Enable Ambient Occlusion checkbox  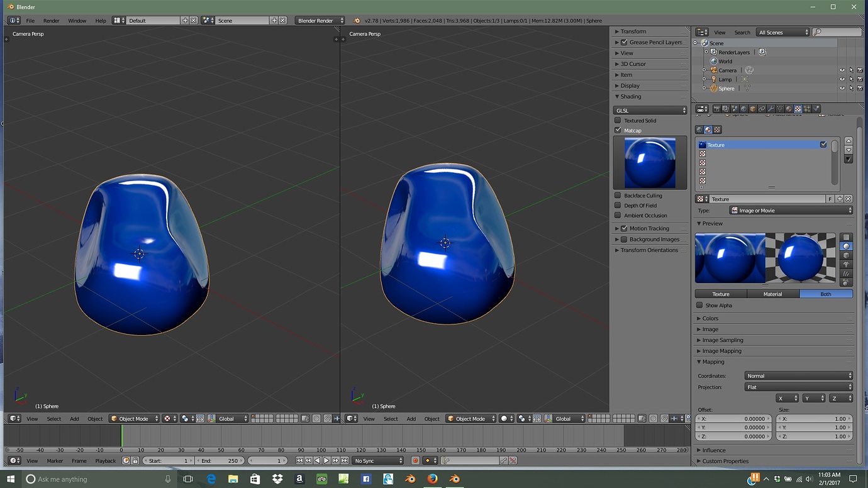(618, 216)
